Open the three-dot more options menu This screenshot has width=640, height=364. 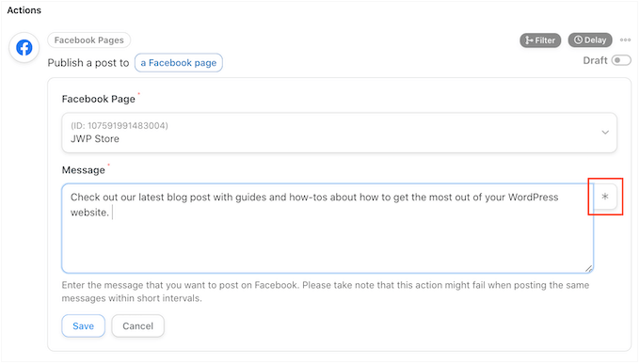pyautogui.click(x=625, y=40)
